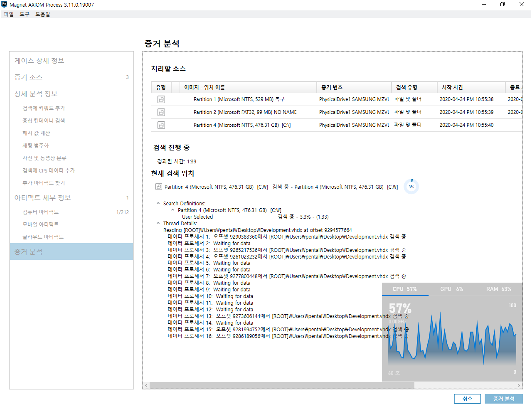
Task: Click the 취소 button
Action: [x=468, y=399]
